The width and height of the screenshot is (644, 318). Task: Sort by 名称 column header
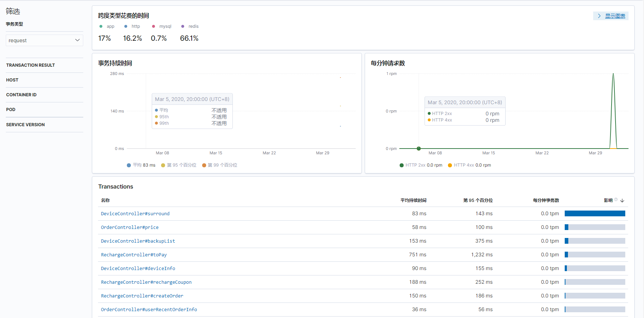pyautogui.click(x=105, y=200)
